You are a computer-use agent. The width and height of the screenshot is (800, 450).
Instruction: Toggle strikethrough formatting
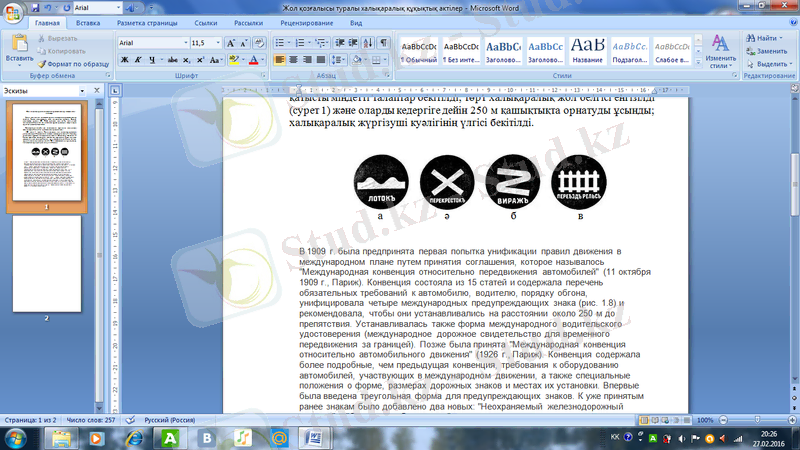click(172, 60)
